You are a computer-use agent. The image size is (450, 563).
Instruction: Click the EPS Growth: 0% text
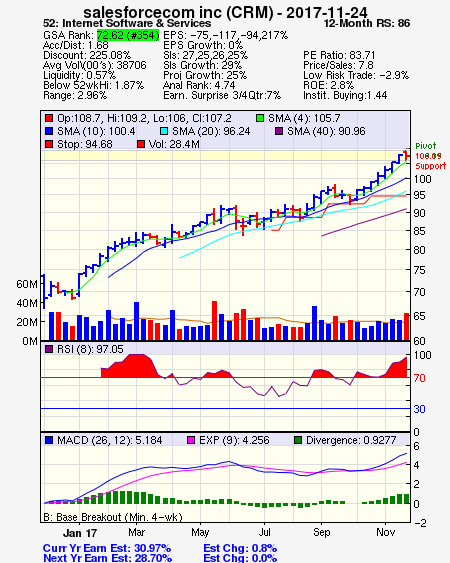(x=203, y=45)
